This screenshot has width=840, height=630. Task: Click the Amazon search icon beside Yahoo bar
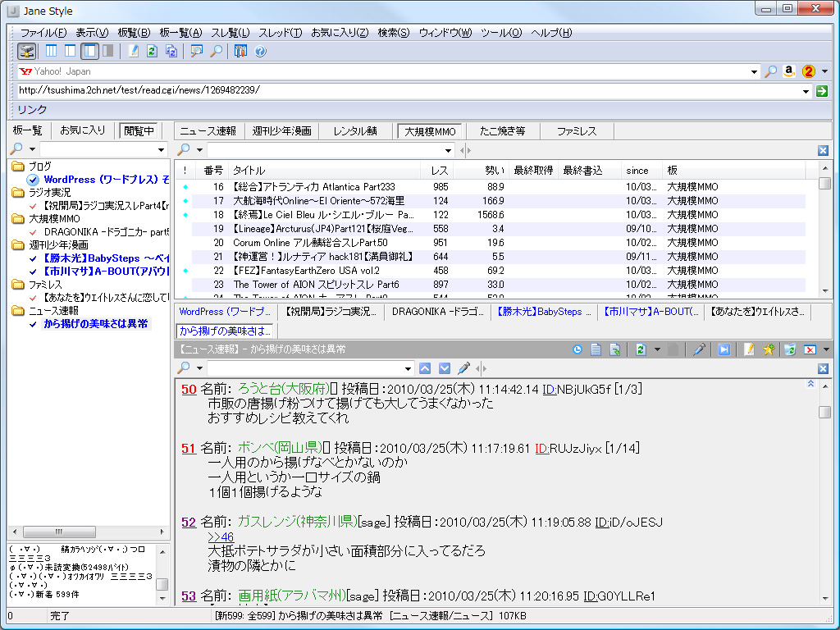[788, 71]
